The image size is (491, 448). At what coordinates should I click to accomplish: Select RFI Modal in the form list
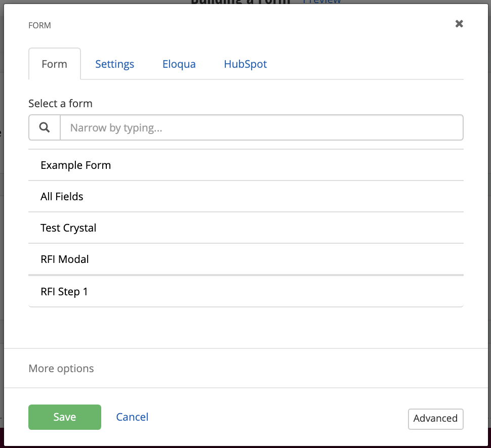pos(65,259)
